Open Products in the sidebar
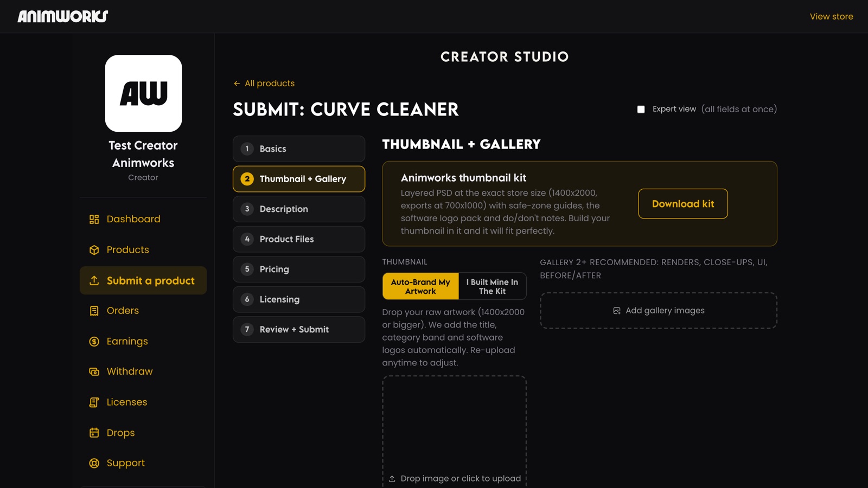 pyautogui.click(x=143, y=250)
